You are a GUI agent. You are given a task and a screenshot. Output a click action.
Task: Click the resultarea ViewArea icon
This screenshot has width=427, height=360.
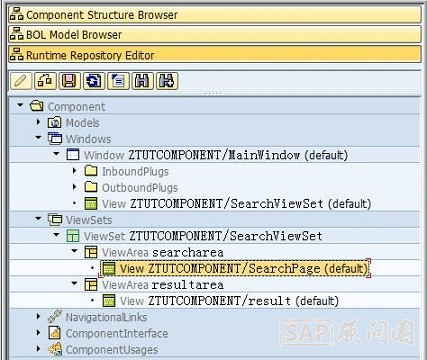point(91,285)
